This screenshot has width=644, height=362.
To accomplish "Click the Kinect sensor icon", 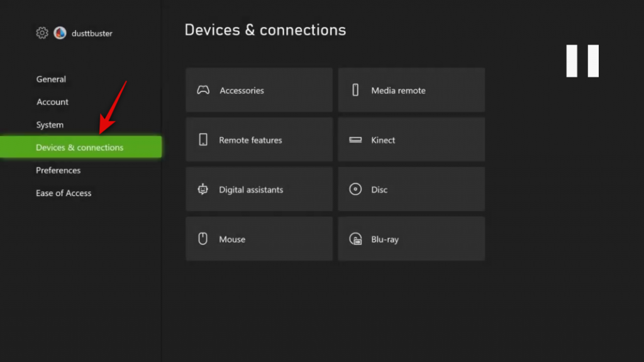I will (355, 140).
